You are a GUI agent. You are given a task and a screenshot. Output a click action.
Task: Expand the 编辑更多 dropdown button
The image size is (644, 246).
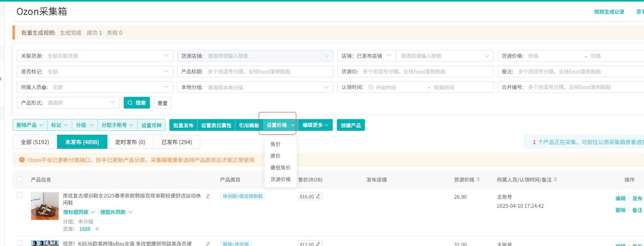(315, 125)
